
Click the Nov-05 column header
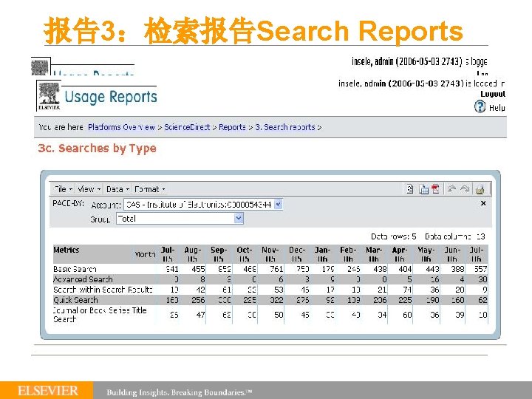[x=270, y=254]
